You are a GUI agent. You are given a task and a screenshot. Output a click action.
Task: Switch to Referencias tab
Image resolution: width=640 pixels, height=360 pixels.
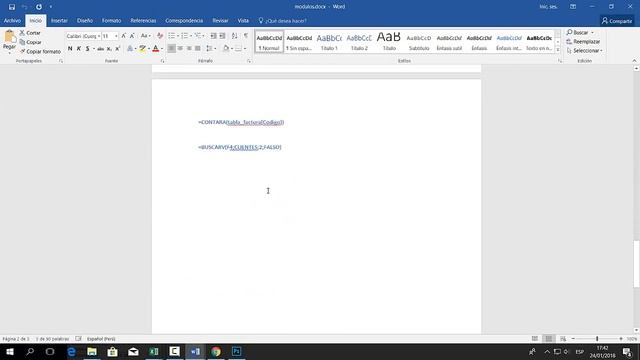point(143,20)
